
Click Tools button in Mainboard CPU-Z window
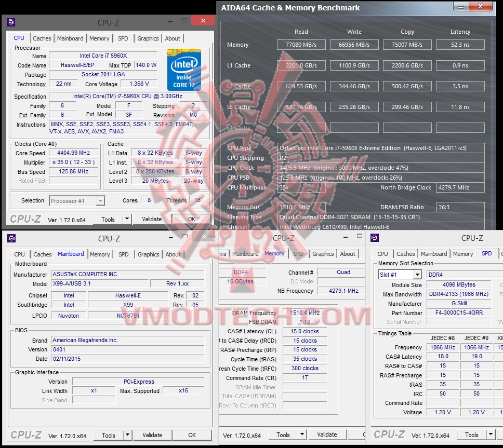[x=109, y=435]
